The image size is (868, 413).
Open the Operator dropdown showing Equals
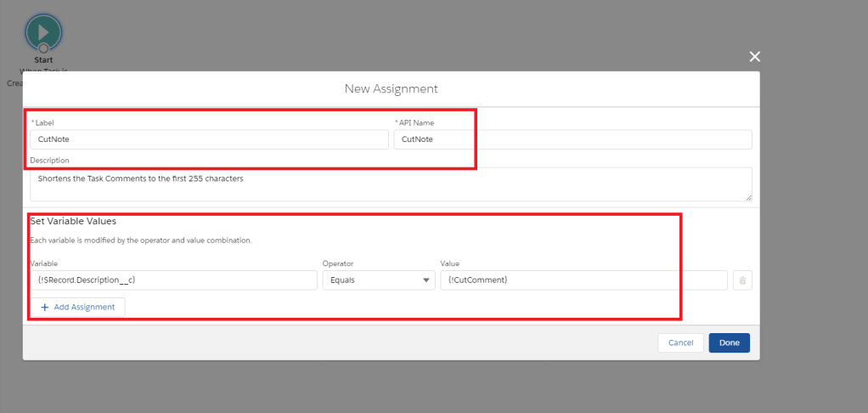378,280
